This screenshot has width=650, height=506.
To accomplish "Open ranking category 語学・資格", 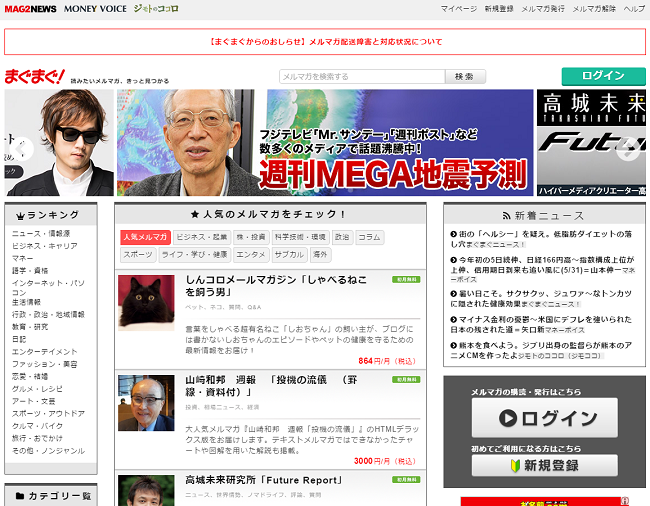I will (x=30, y=271).
